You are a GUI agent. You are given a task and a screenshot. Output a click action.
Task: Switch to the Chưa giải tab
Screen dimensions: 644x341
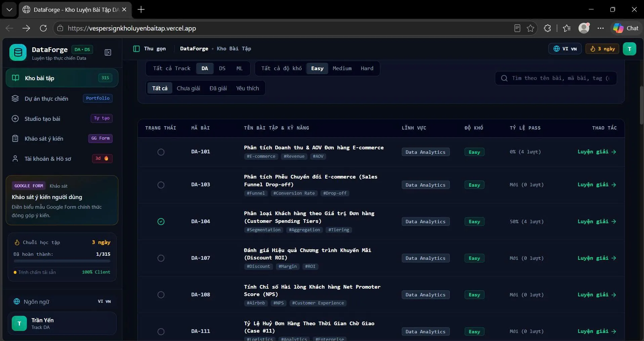click(x=188, y=88)
